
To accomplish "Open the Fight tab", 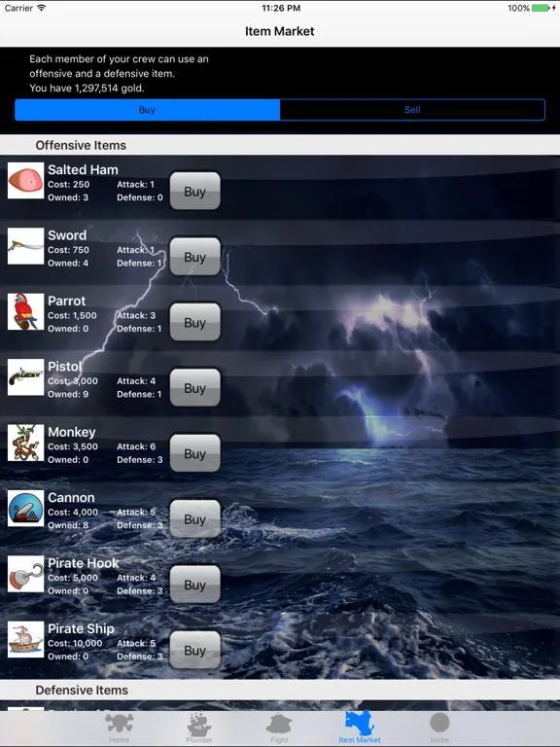I will pos(279,729).
